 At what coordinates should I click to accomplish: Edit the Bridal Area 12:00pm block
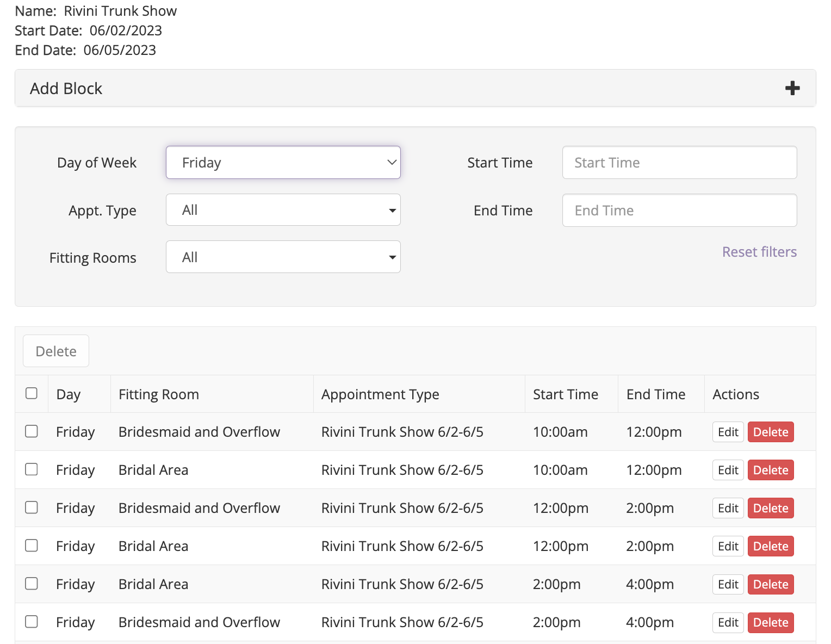click(728, 546)
